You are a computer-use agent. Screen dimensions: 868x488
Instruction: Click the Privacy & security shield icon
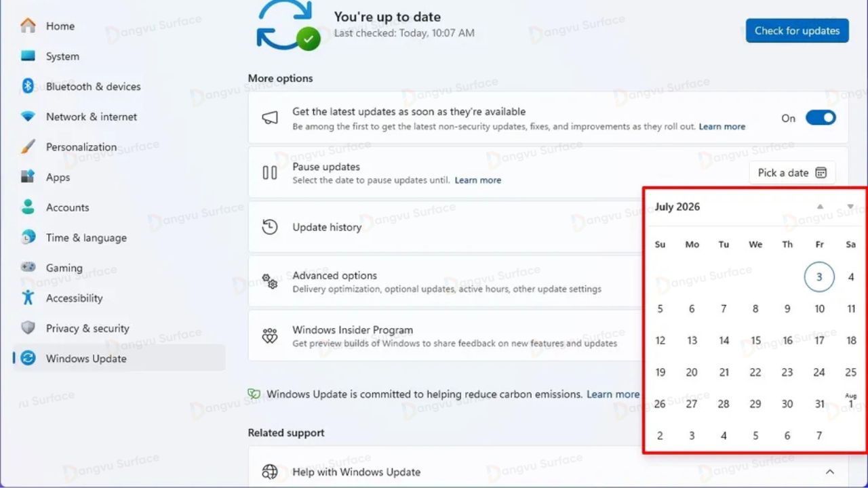tap(28, 328)
